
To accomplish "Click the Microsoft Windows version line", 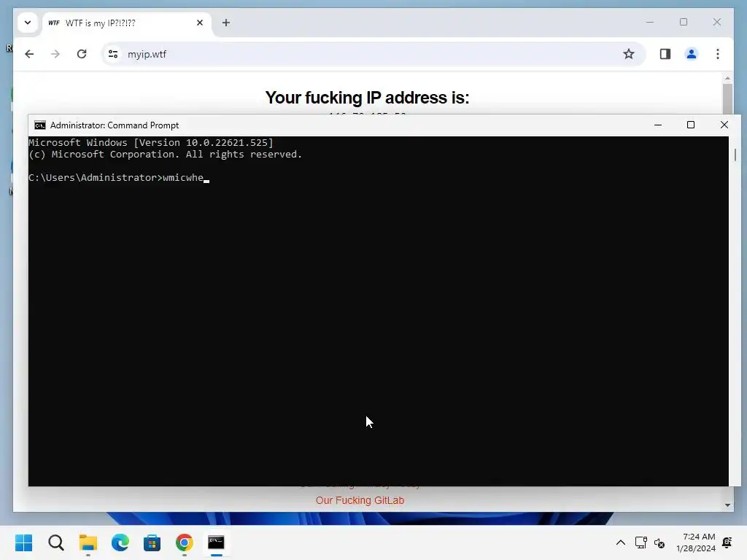I will click(x=151, y=142).
